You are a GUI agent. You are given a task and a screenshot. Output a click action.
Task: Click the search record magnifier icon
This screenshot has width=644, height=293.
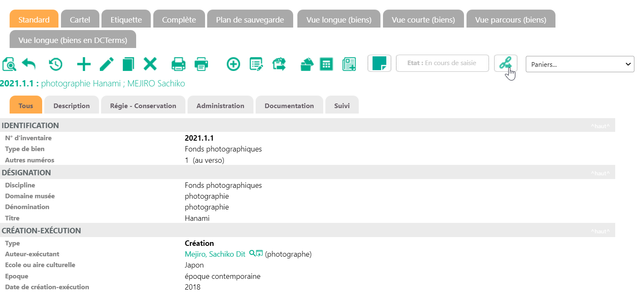tap(9, 64)
